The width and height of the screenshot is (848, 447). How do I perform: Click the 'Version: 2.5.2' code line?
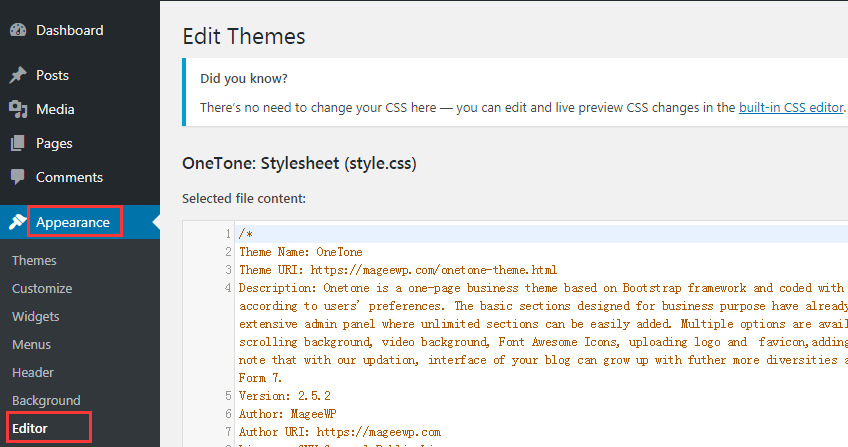pyautogui.click(x=285, y=396)
